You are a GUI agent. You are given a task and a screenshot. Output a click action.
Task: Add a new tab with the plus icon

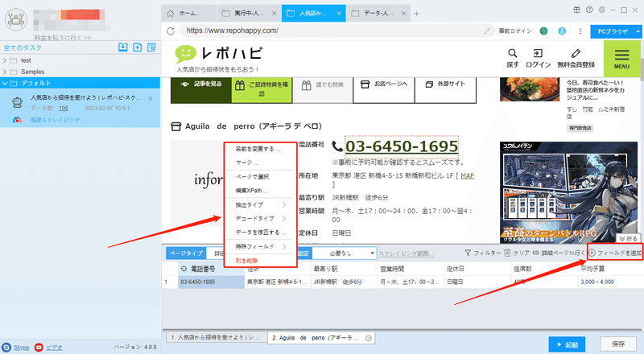coord(416,14)
